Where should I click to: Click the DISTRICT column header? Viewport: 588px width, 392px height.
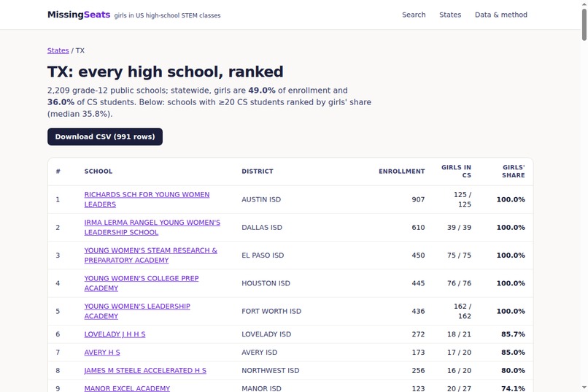click(x=258, y=172)
